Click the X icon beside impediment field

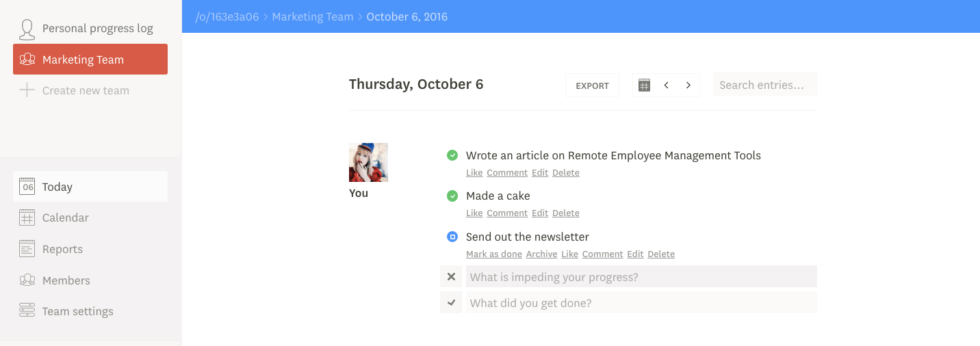pos(451,277)
